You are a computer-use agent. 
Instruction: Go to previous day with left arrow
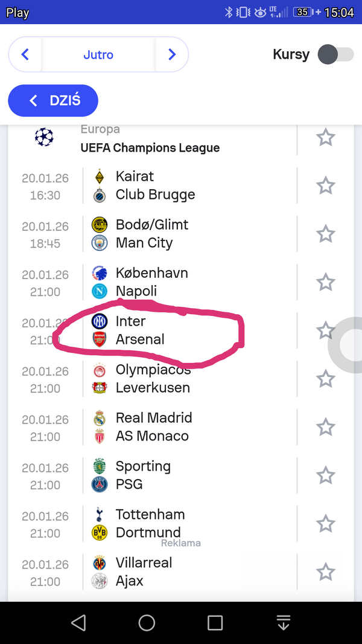(25, 54)
